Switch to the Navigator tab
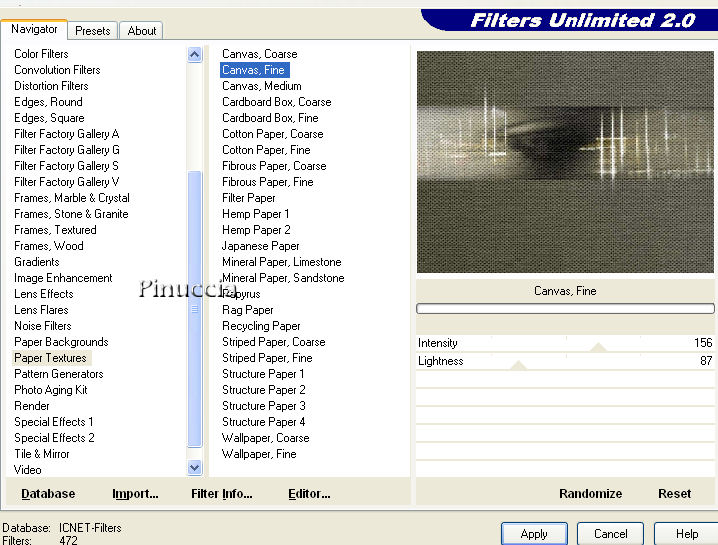Screen dimensions: 718x545 point(34,29)
